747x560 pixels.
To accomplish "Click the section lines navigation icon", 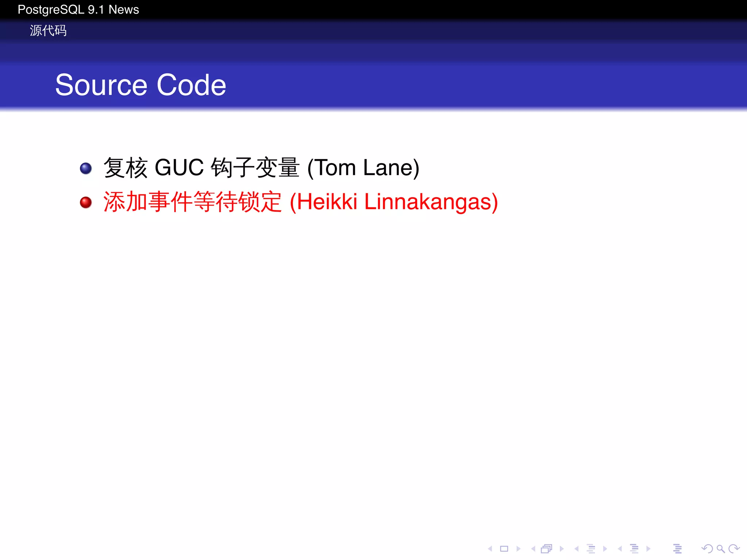I will click(635, 548).
